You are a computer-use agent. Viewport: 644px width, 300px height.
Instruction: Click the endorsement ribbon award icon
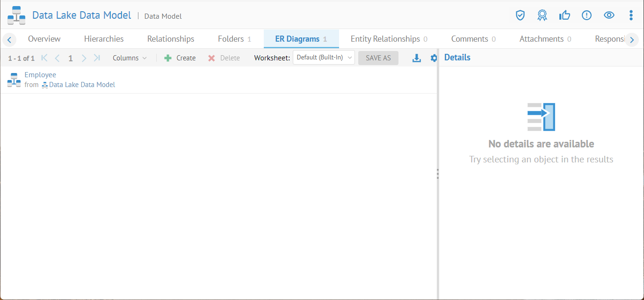tap(542, 15)
